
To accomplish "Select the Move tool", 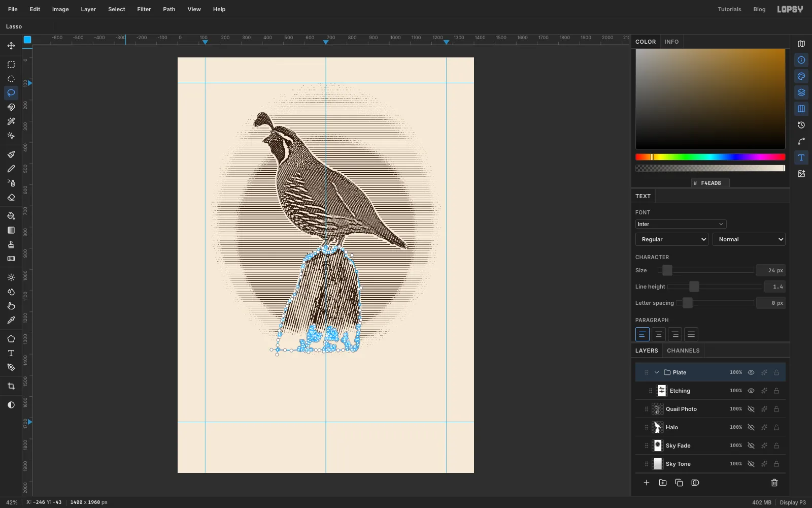I will tap(11, 46).
